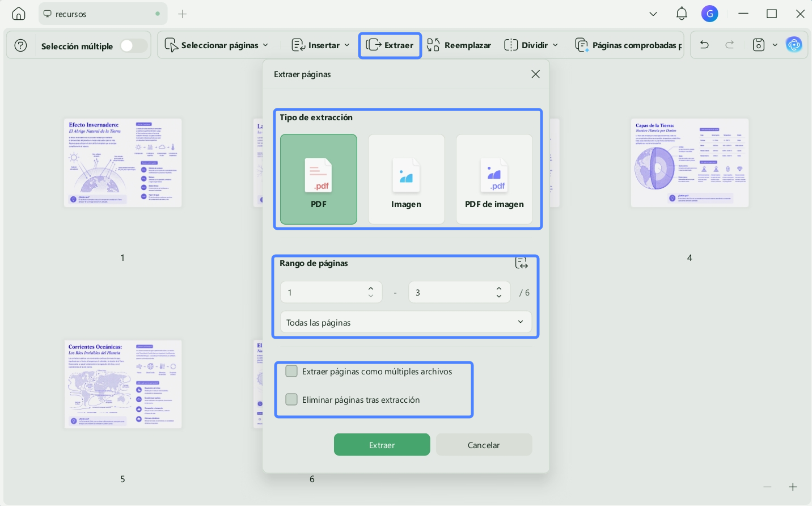Select Imagen extraction type

pos(406,179)
